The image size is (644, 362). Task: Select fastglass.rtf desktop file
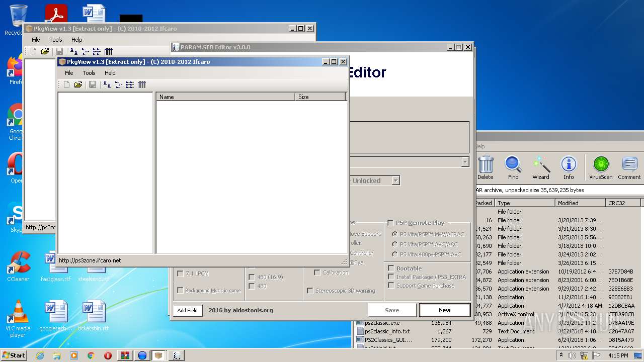click(x=55, y=266)
